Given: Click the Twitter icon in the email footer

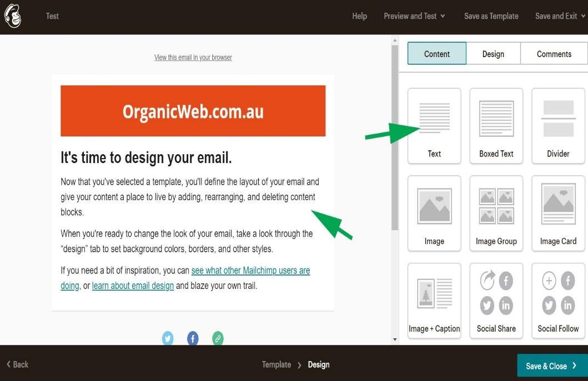Looking at the screenshot, I should 168,338.
